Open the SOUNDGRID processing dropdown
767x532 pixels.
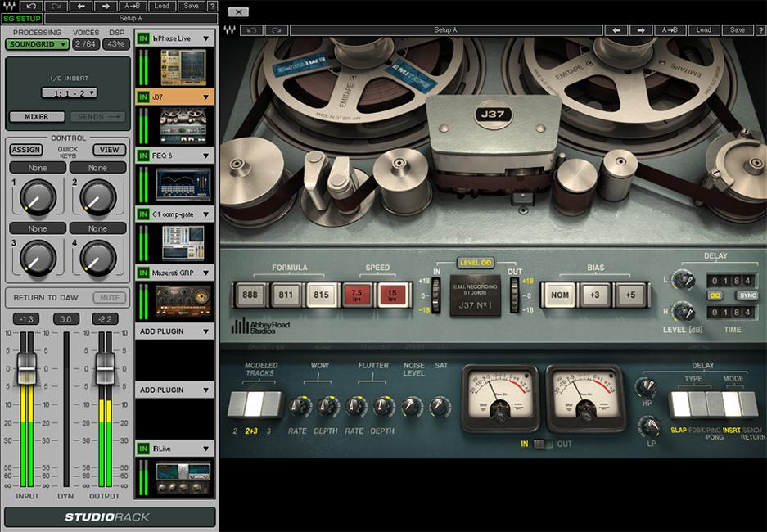click(37, 44)
